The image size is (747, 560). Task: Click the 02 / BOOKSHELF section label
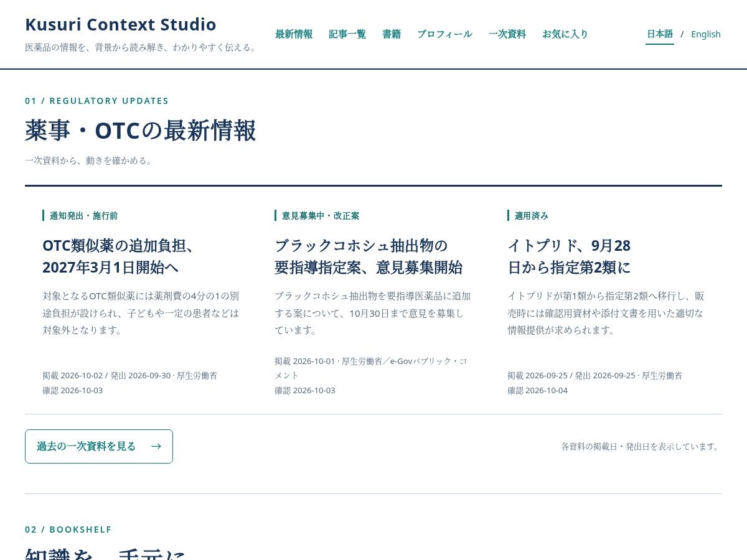click(x=68, y=530)
